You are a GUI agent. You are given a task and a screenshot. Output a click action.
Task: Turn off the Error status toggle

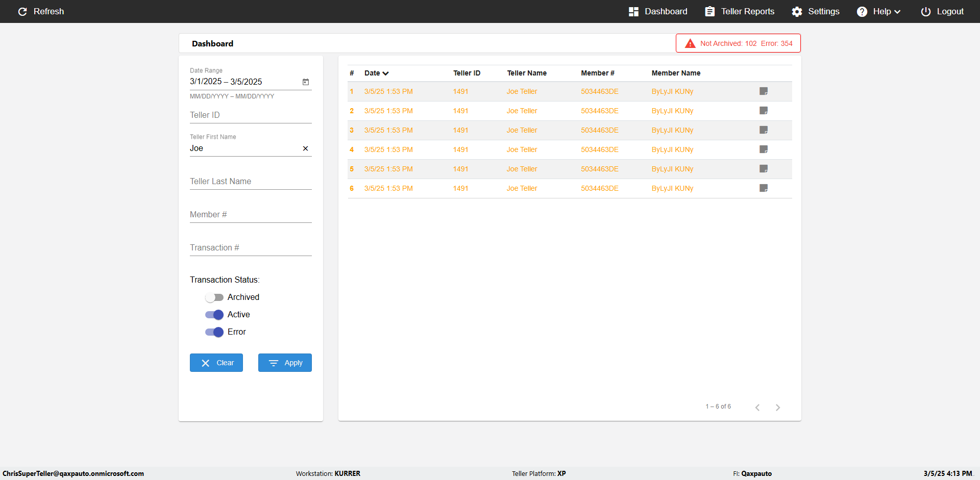coord(214,332)
